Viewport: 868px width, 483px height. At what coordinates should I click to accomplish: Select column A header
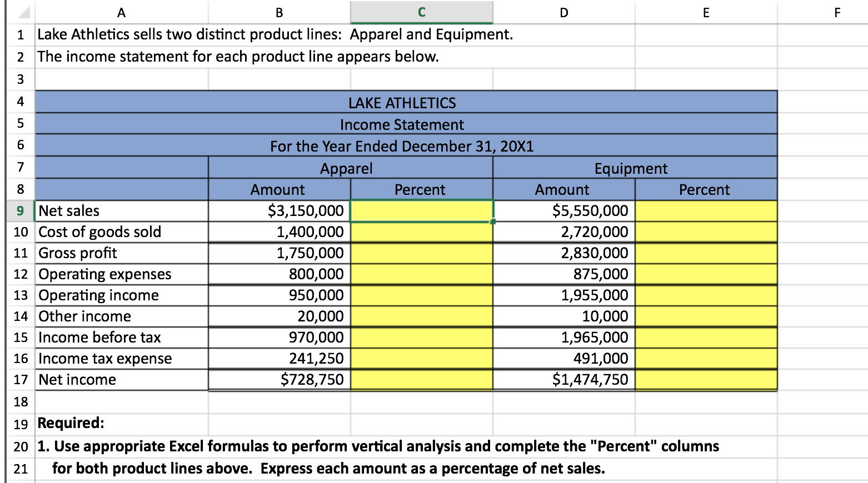[x=122, y=12]
